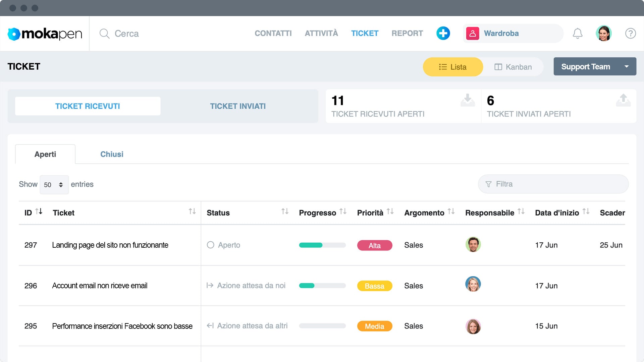Switch to TICKET INVIATI

pyautogui.click(x=238, y=106)
